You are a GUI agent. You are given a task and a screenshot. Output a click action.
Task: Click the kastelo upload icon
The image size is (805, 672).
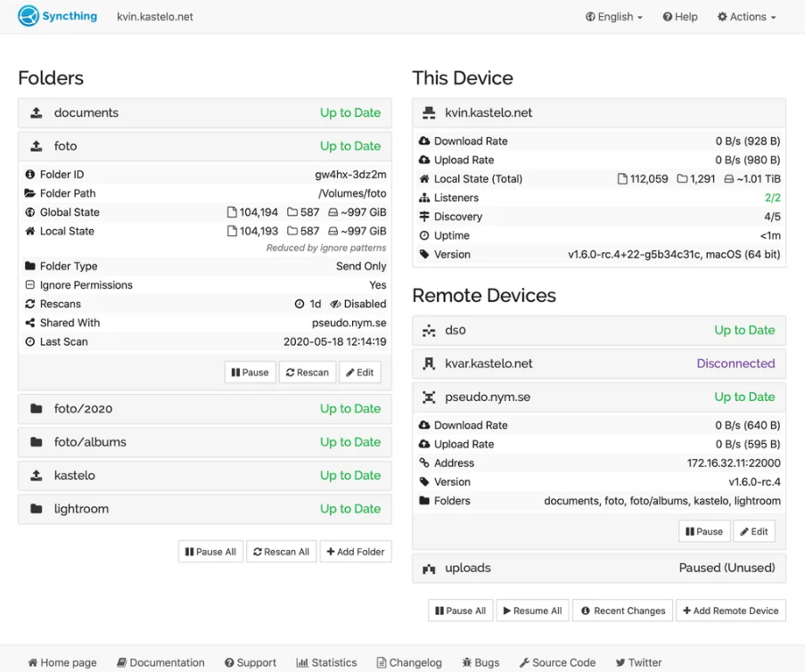(37, 475)
